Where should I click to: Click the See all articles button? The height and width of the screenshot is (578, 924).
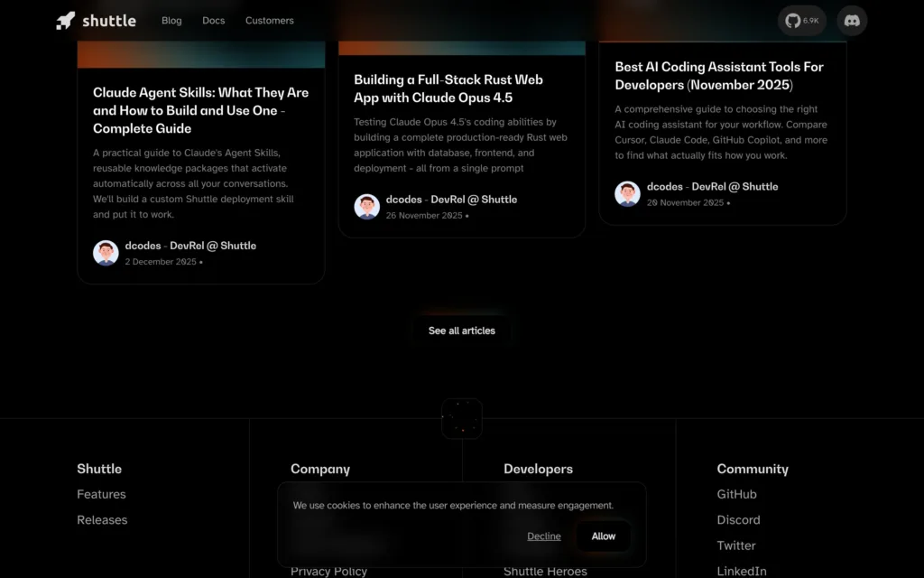tap(462, 331)
